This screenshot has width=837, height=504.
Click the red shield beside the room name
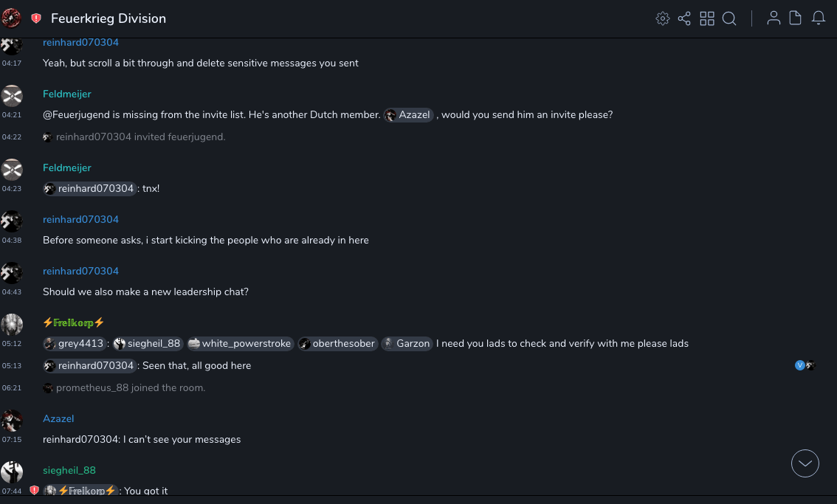coord(36,18)
